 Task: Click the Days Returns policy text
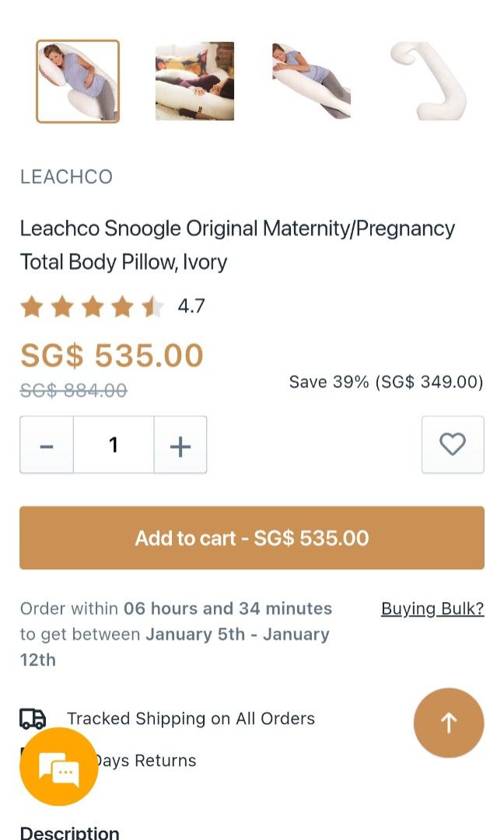146,761
